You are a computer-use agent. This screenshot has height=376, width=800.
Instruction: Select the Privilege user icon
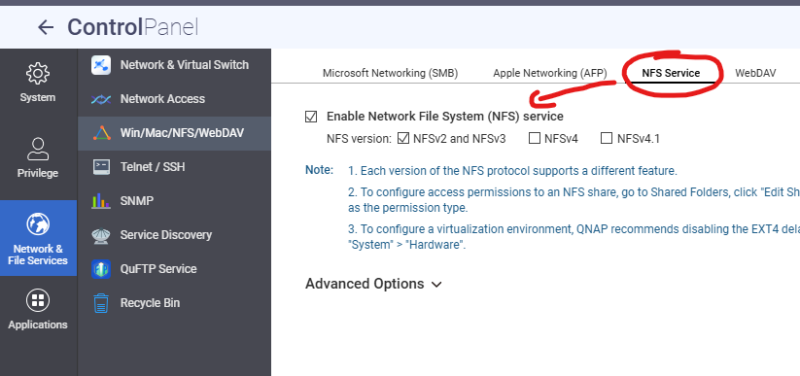[38, 149]
